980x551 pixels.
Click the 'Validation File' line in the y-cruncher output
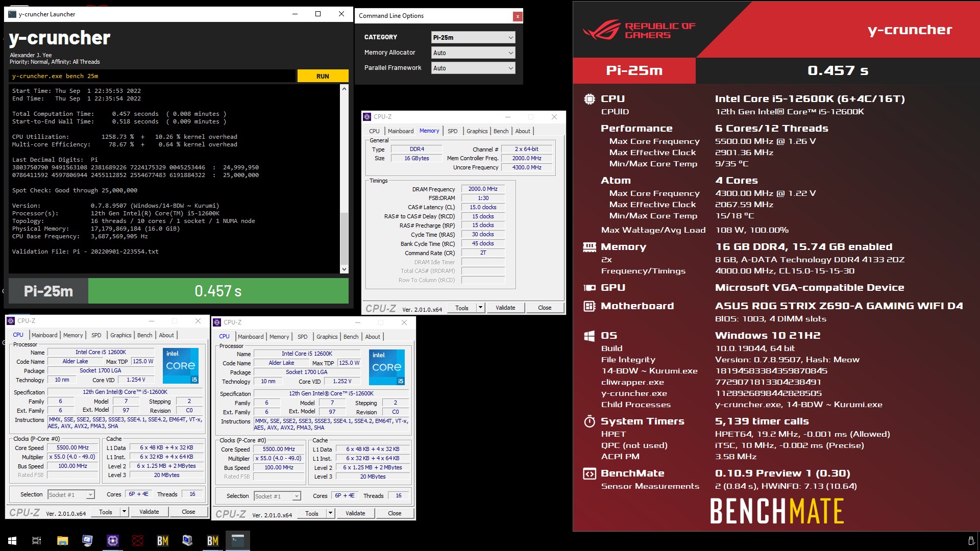(x=85, y=252)
